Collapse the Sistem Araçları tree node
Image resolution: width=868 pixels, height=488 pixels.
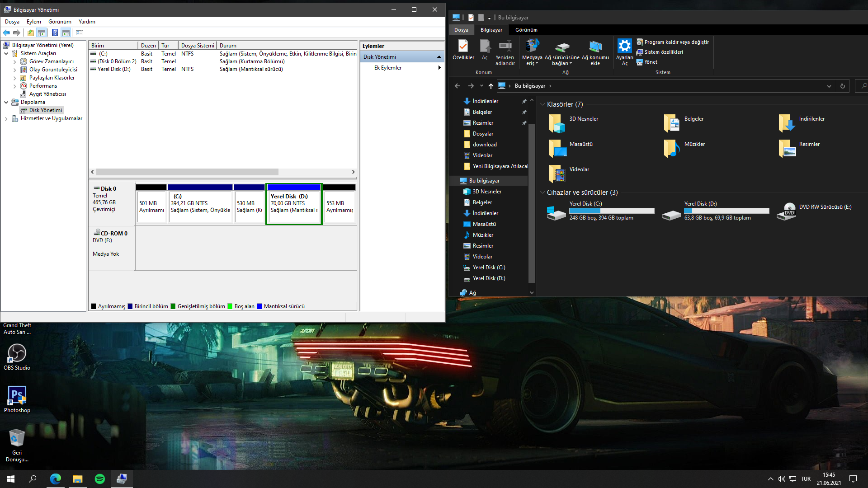pos(6,53)
